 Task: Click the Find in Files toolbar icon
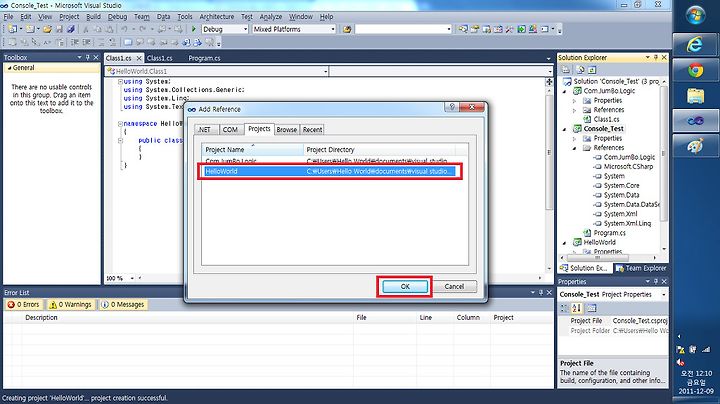[x=347, y=29]
